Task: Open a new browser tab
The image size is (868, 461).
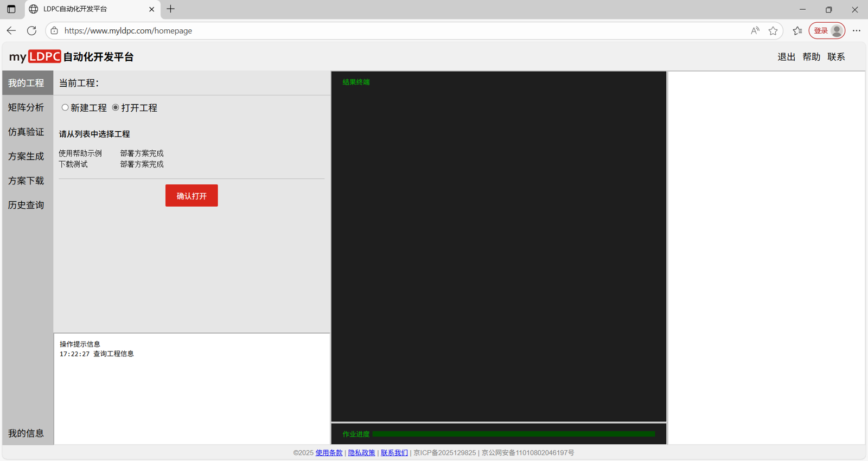Action: click(171, 9)
